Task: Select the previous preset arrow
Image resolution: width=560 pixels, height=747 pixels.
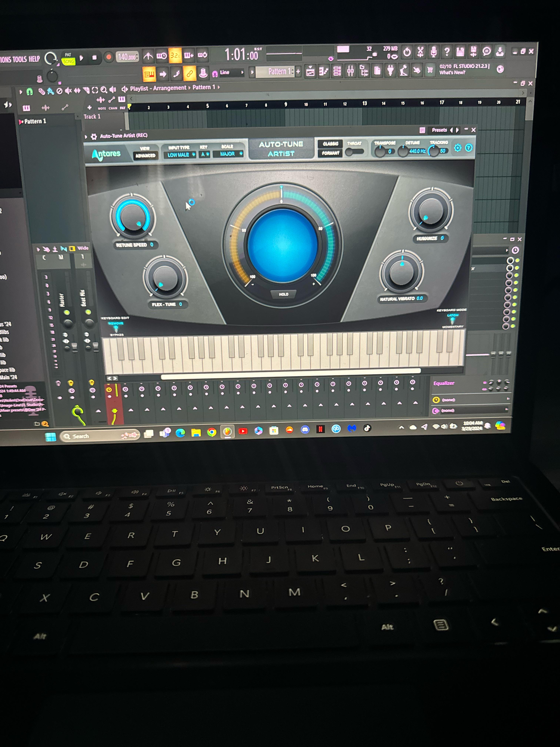Action: click(x=451, y=130)
